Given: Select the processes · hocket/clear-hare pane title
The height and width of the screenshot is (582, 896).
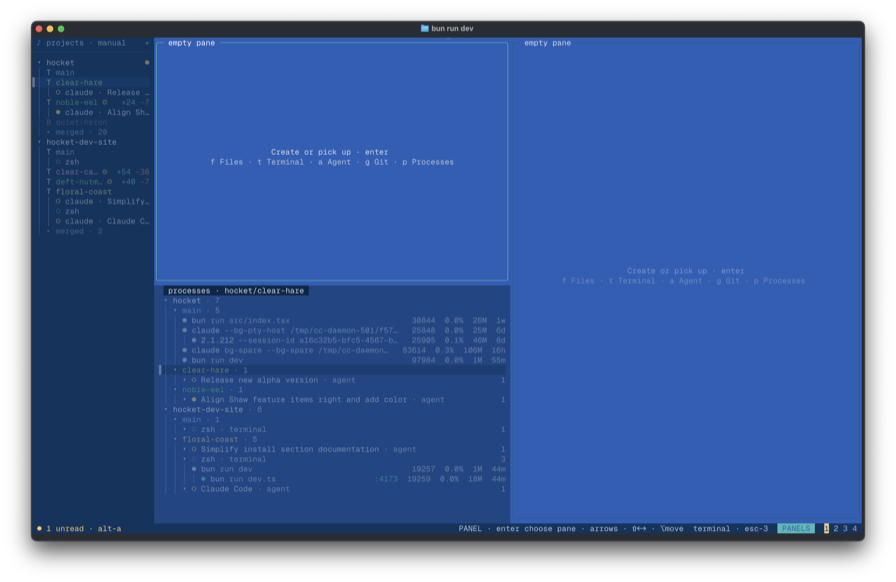Looking at the screenshot, I should 236,290.
